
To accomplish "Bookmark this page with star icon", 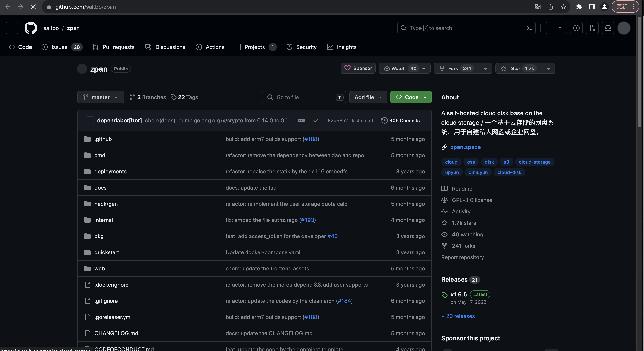I will pos(563,7).
